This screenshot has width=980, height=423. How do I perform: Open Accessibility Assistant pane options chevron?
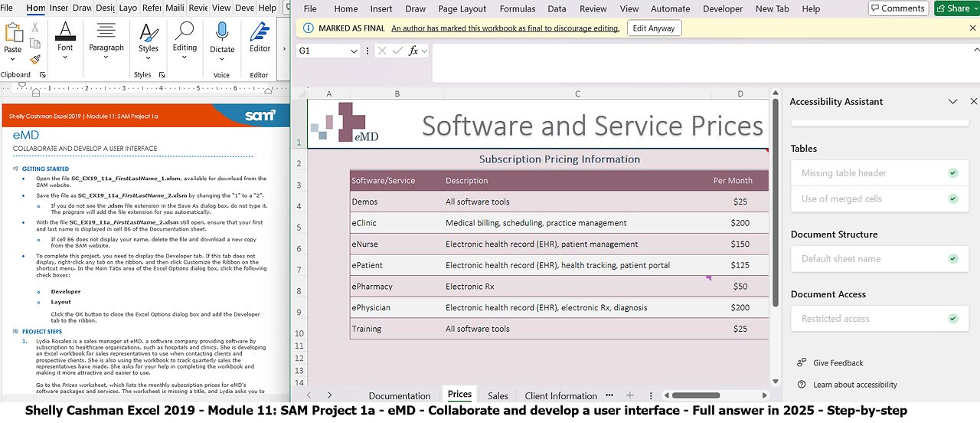(953, 101)
